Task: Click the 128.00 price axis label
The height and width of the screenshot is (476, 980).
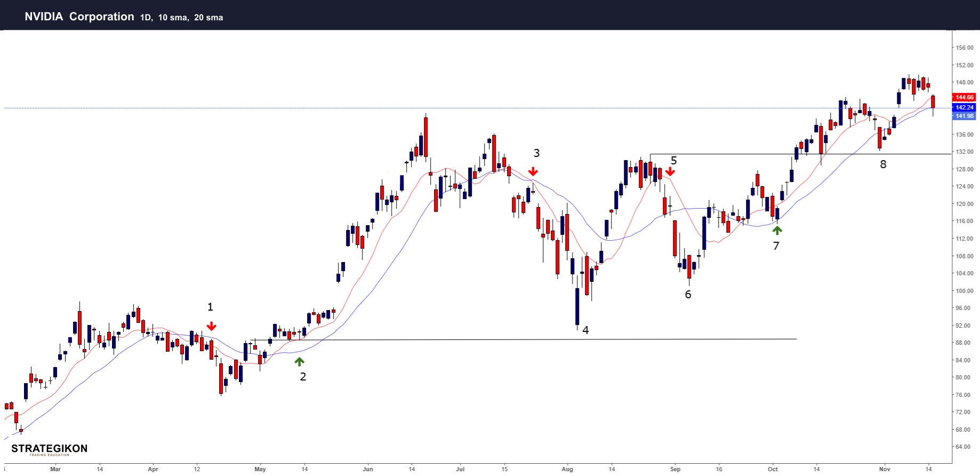Action: click(x=965, y=169)
